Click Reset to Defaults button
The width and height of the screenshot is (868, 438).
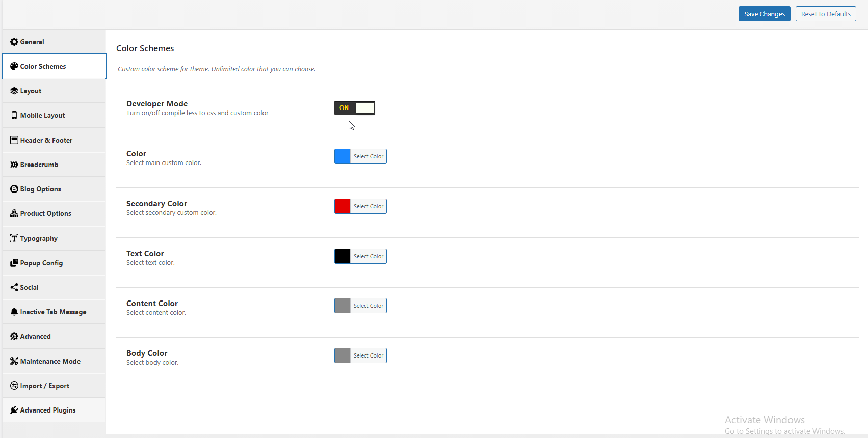coord(825,14)
